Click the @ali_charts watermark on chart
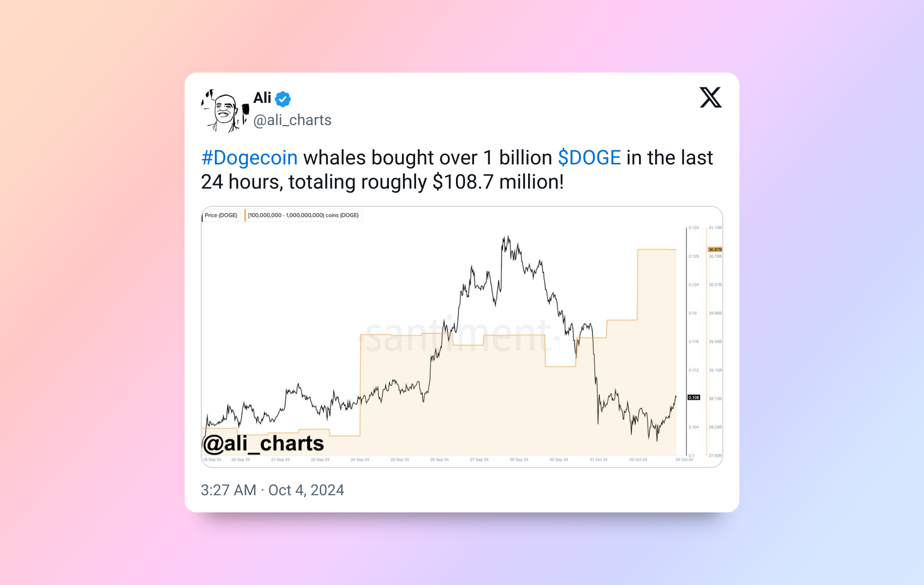The height and width of the screenshot is (585, 924). pos(263,444)
